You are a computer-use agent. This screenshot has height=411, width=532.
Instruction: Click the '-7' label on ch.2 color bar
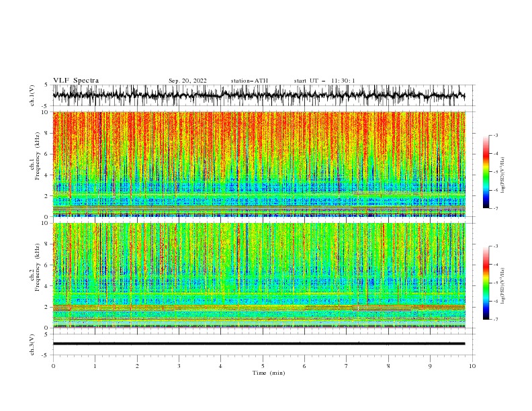pyautogui.click(x=496, y=319)
